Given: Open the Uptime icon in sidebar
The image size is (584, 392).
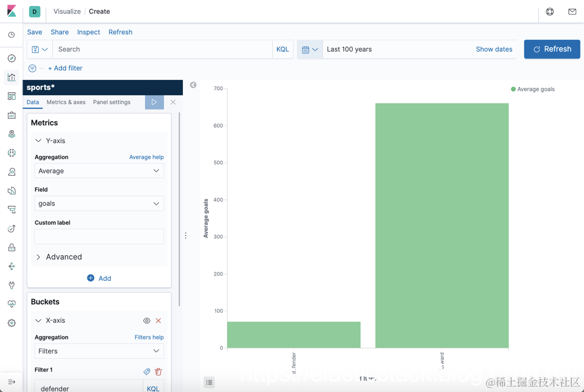Looking at the screenshot, I should 12,228.
